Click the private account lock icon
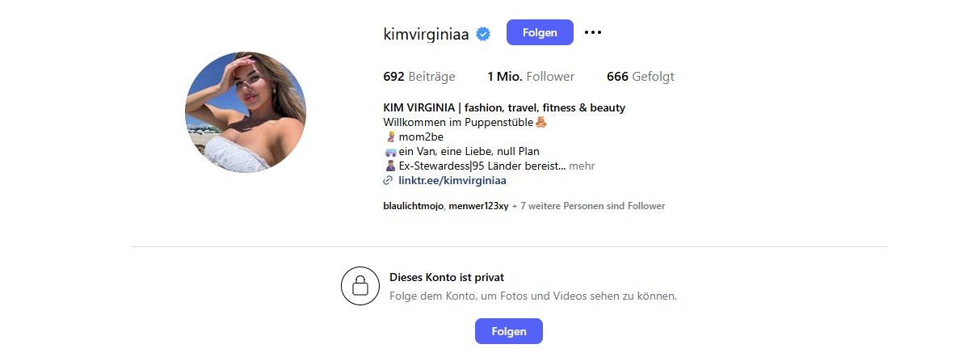This screenshot has width=980, height=357. 360,286
